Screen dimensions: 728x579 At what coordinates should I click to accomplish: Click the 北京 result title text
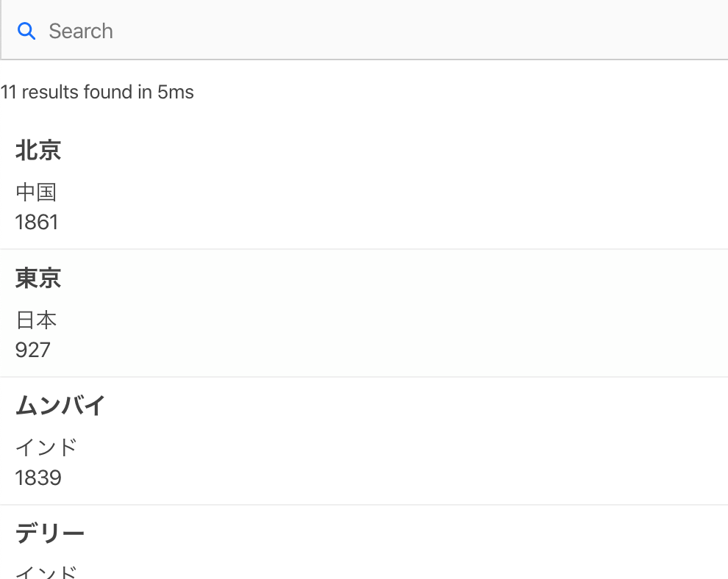click(38, 151)
